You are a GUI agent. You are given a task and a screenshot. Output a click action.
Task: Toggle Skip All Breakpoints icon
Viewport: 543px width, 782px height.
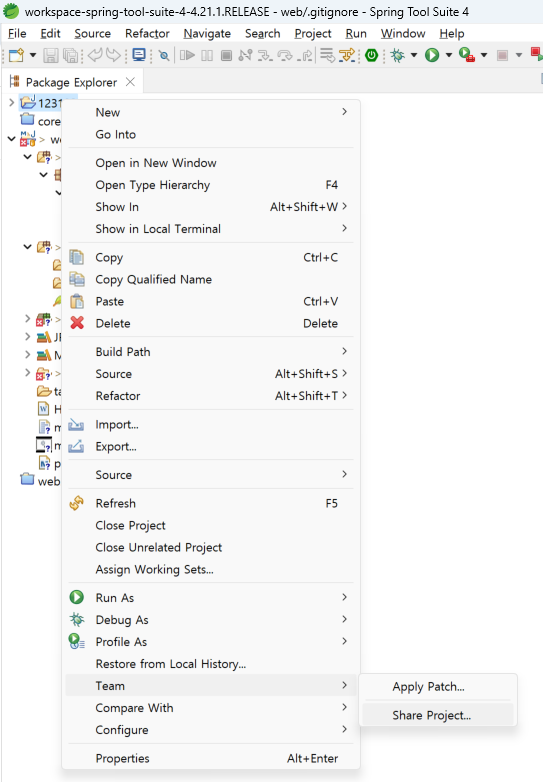[x=164, y=55]
